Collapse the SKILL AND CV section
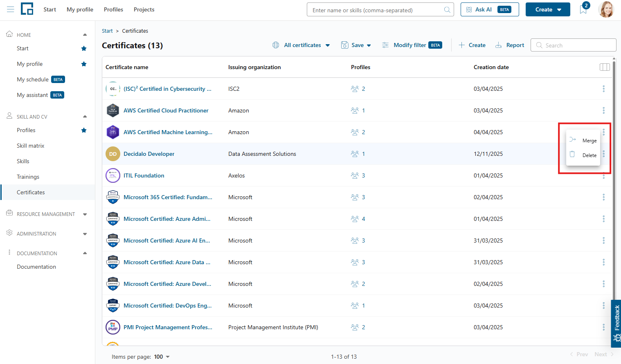Image resolution: width=621 pixels, height=364 pixels. (85, 117)
